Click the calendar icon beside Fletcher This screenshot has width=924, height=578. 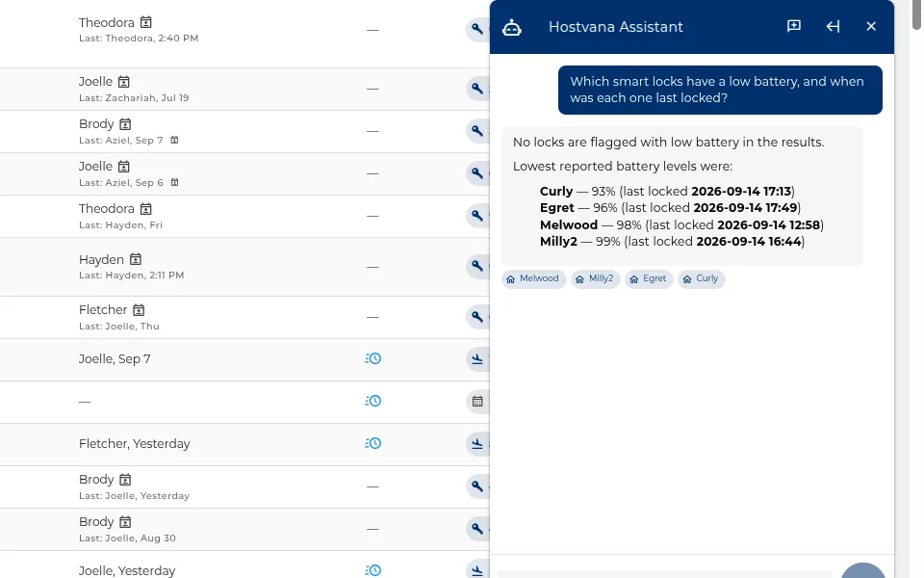139,309
